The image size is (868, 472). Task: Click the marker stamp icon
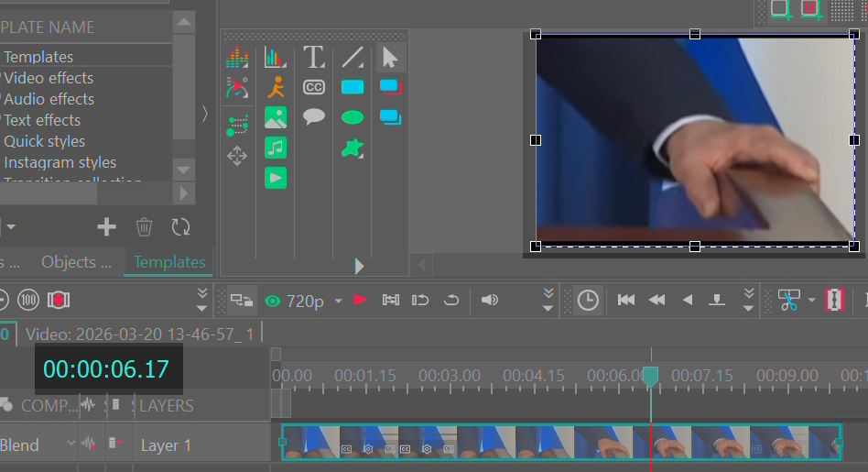(717, 301)
